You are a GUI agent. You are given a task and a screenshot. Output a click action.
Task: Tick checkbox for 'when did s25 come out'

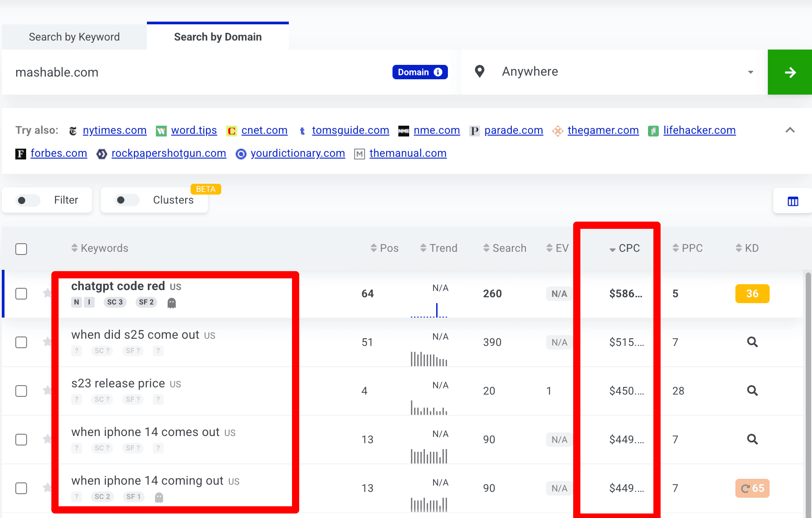(x=21, y=342)
